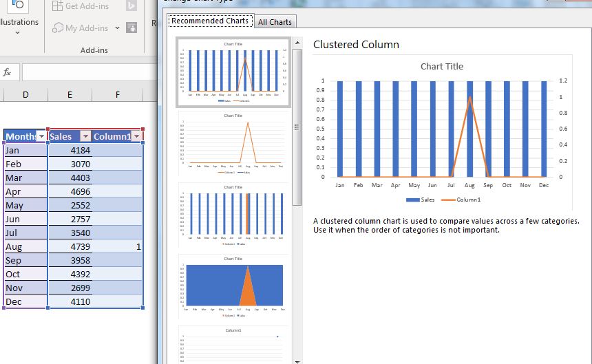This screenshot has width=592, height=364.
Task: Click cell May in Month column
Action: pos(25,205)
